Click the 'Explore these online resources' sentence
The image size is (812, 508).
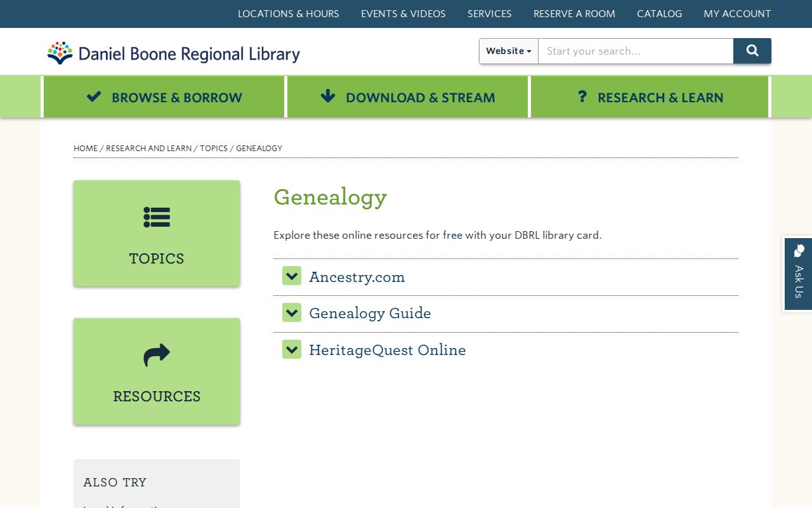click(x=437, y=235)
